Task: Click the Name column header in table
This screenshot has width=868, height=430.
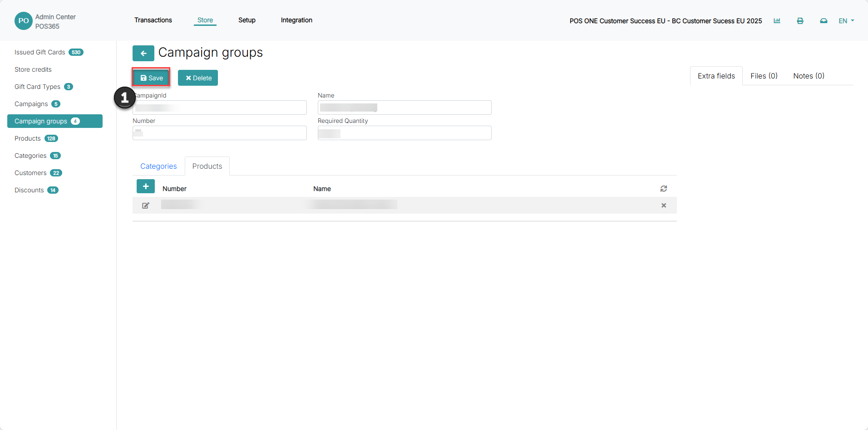Action: (x=322, y=189)
